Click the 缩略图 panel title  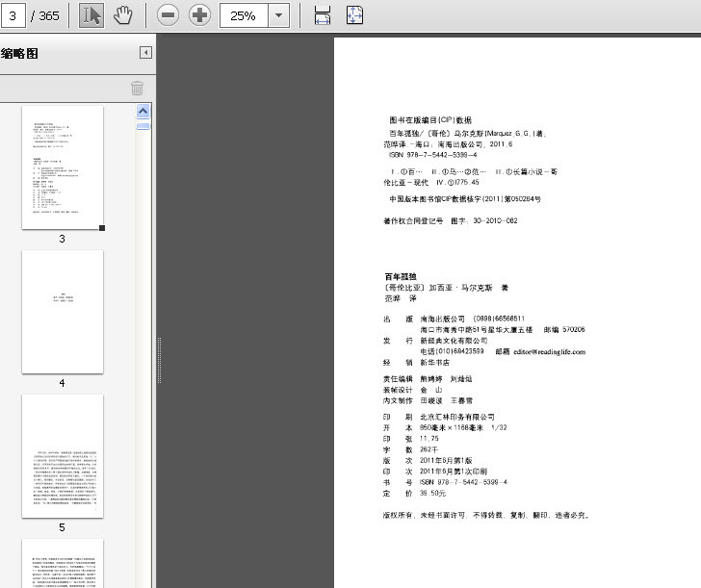[19, 54]
